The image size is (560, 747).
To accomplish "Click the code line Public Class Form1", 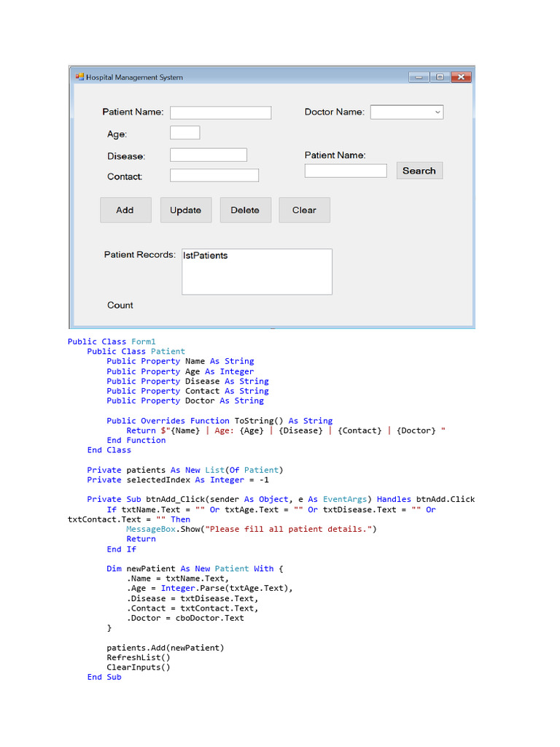I will click(112, 341).
